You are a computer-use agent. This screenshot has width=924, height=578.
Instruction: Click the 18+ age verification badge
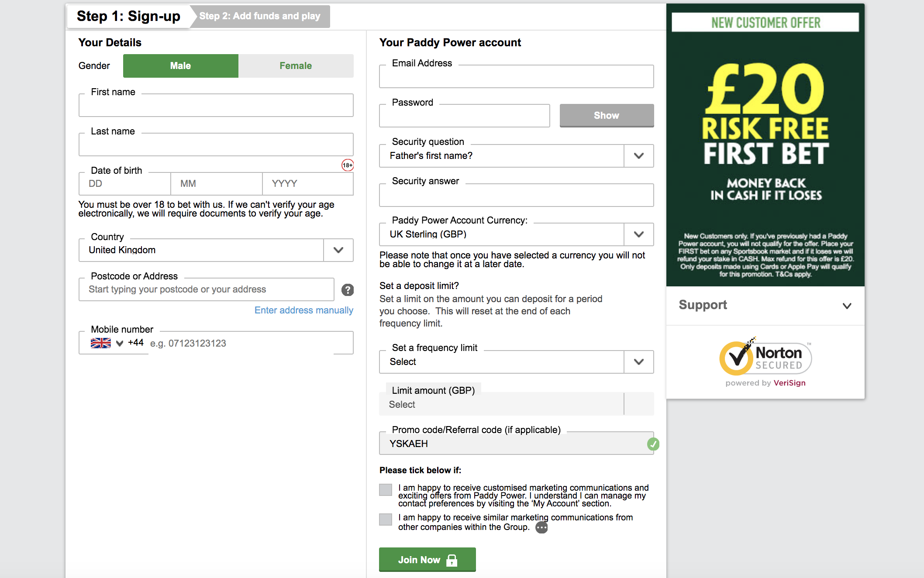click(347, 165)
